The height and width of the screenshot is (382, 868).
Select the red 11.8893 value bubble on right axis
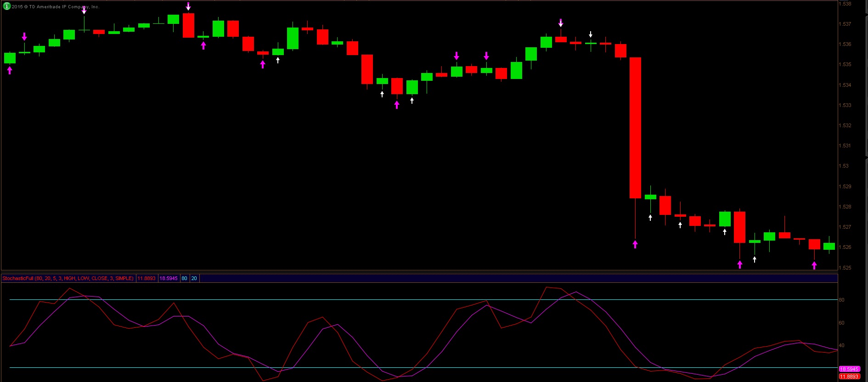849,376
